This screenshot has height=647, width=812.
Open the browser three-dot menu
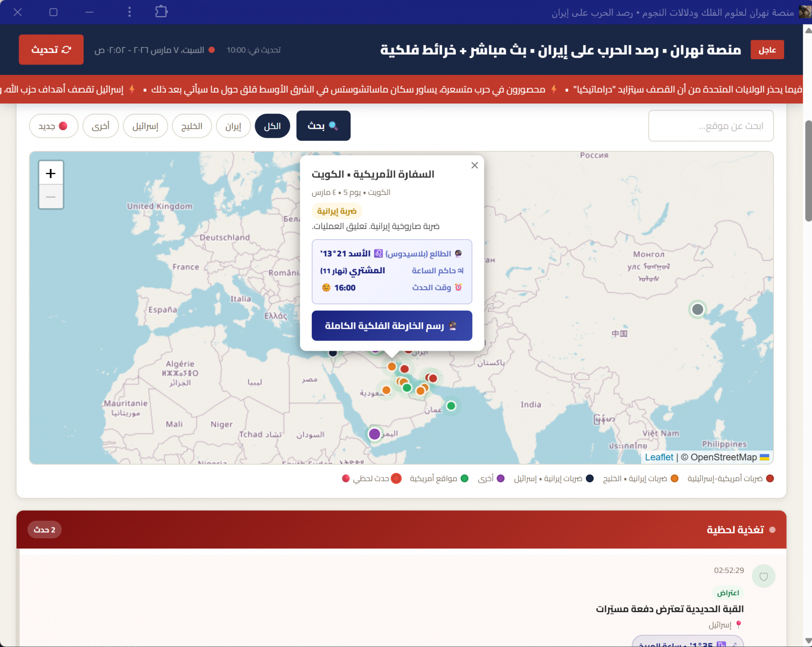point(129,12)
